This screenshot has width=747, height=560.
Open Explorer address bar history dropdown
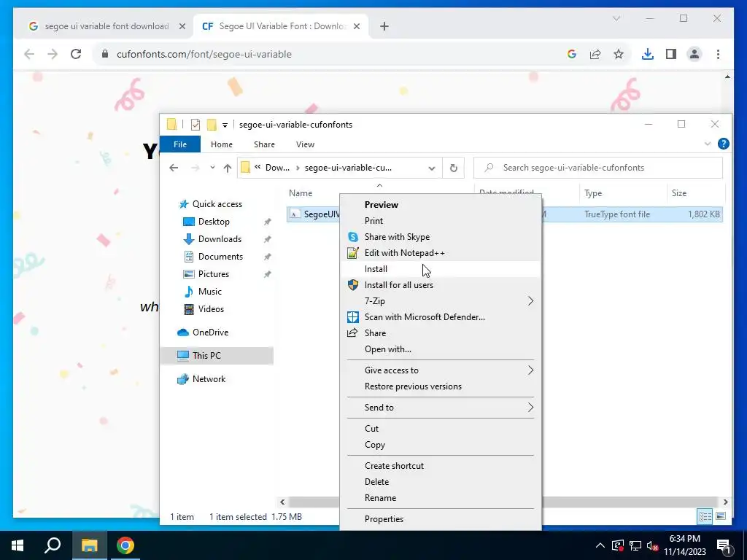tap(432, 168)
